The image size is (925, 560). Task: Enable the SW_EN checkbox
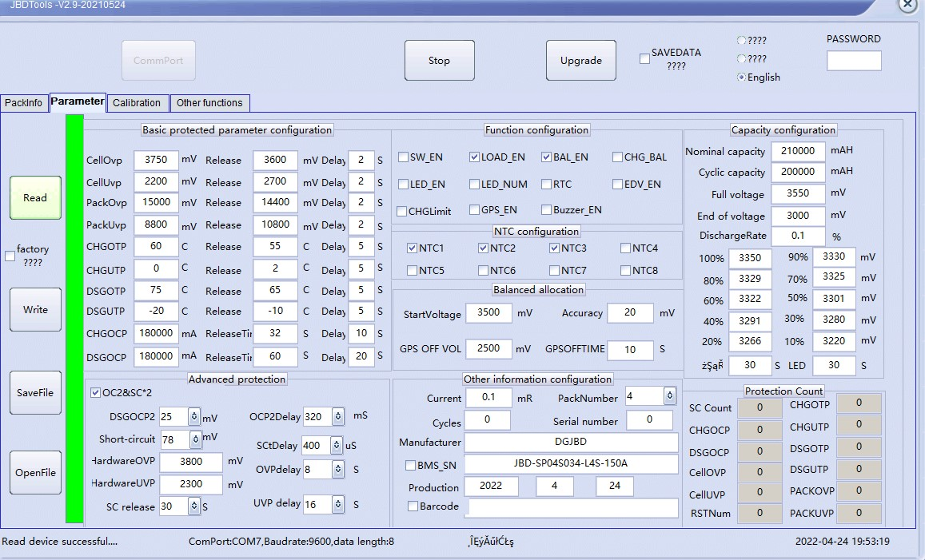(404, 157)
